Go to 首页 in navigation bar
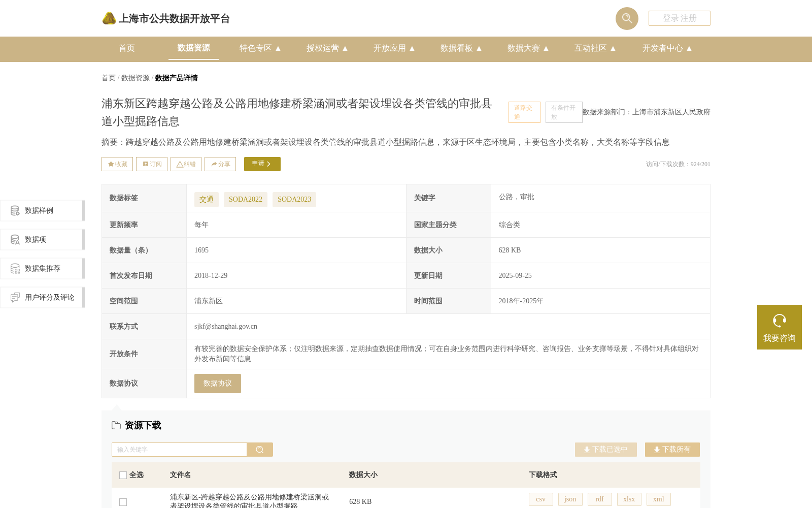The image size is (812, 508). coord(127,48)
